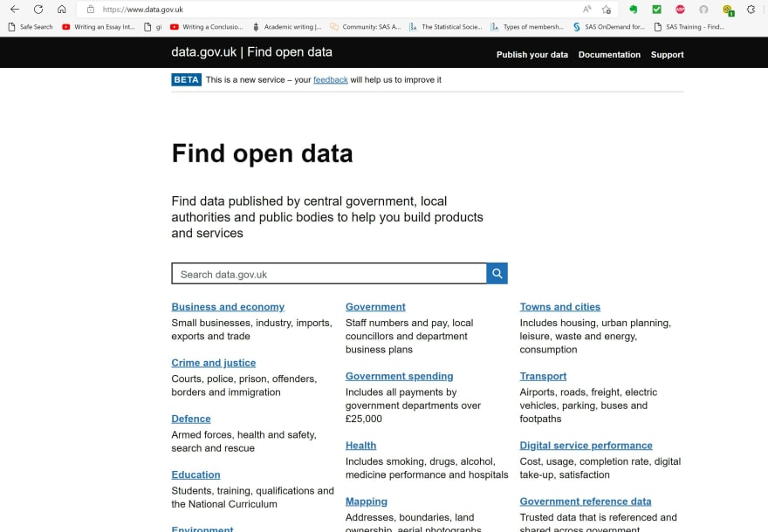Open the red Adblock Plus extension
Image resolution: width=768 pixels, height=532 pixels.
click(x=680, y=10)
